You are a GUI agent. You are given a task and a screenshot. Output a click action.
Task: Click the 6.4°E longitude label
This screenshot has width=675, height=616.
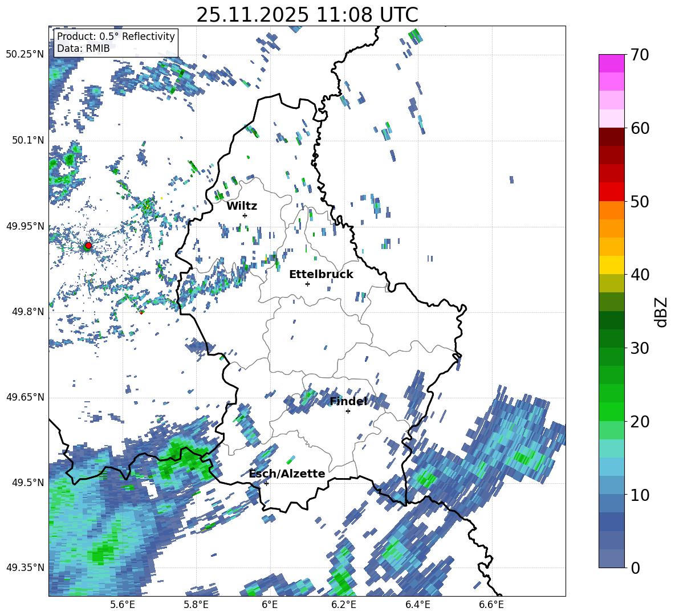click(x=418, y=605)
